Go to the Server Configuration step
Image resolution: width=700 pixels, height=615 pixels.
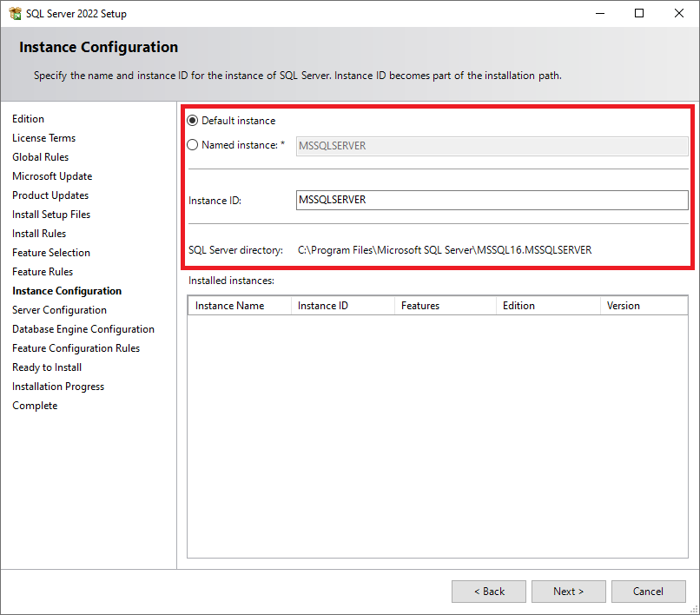tap(59, 310)
